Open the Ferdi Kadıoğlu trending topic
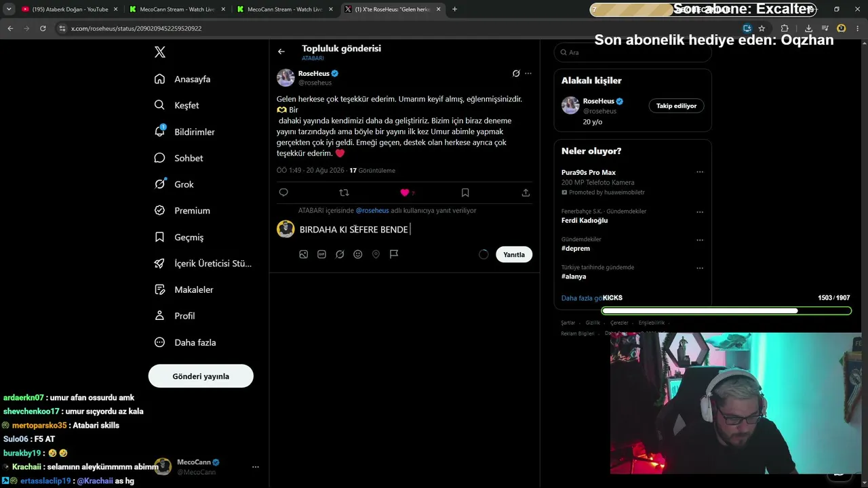The width and height of the screenshot is (868, 488). click(585, 220)
